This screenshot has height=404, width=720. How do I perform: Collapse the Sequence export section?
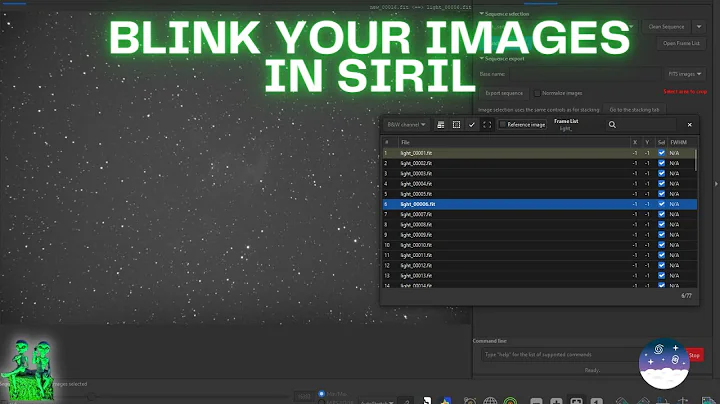[x=481, y=59]
